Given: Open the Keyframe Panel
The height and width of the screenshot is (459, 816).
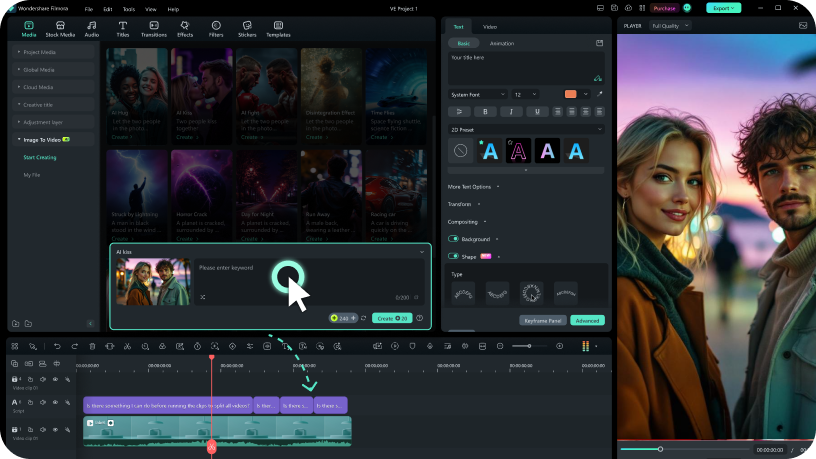Looking at the screenshot, I should pos(543,321).
